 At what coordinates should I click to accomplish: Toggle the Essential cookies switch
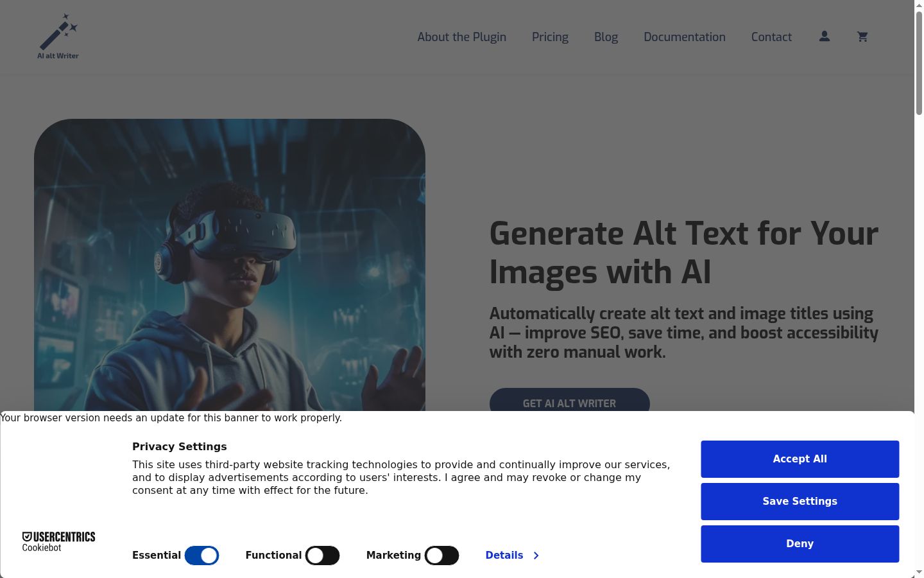coord(201,556)
